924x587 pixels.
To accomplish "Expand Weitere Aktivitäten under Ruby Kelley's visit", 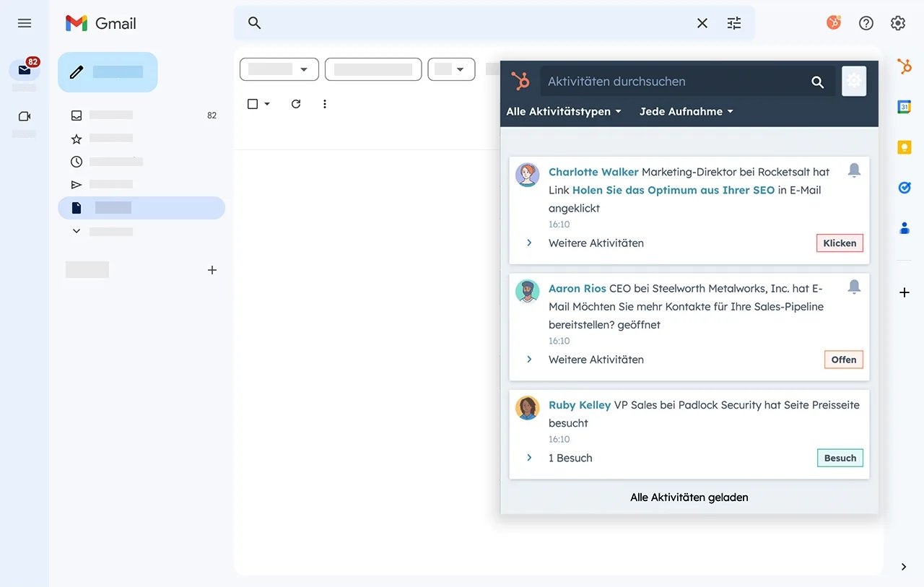I will [529, 457].
